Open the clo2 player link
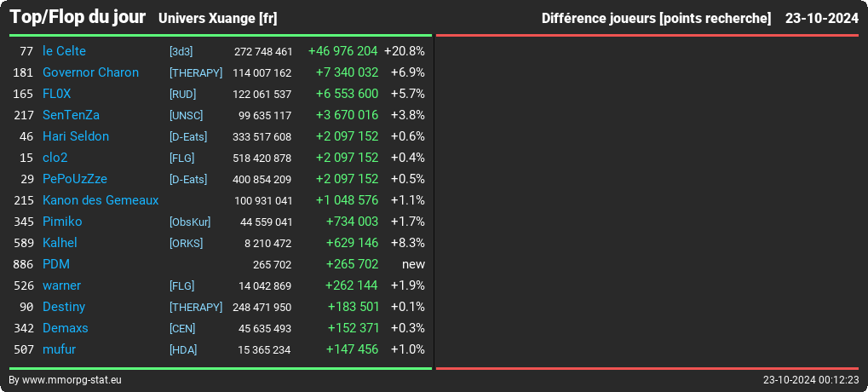Screen dimensions: 868x392 click(x=55, y=158)
